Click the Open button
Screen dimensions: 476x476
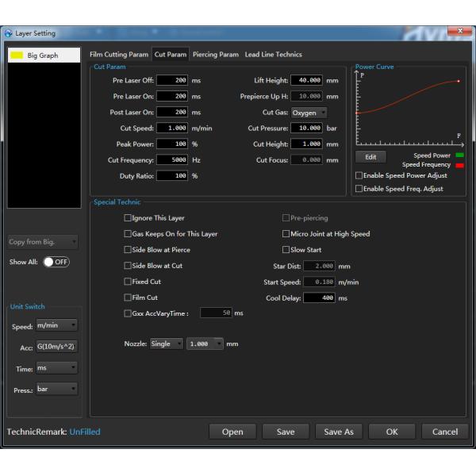point(232,432)
